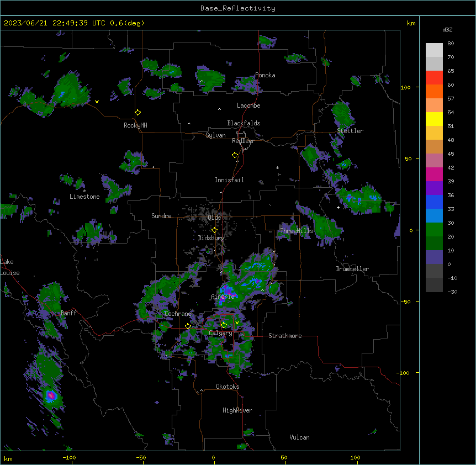Image resolution: width=476 pixels, height=465 pixels.
Task: Click the yellow diamond marker above the Calgary label
Action: [224, 325]
